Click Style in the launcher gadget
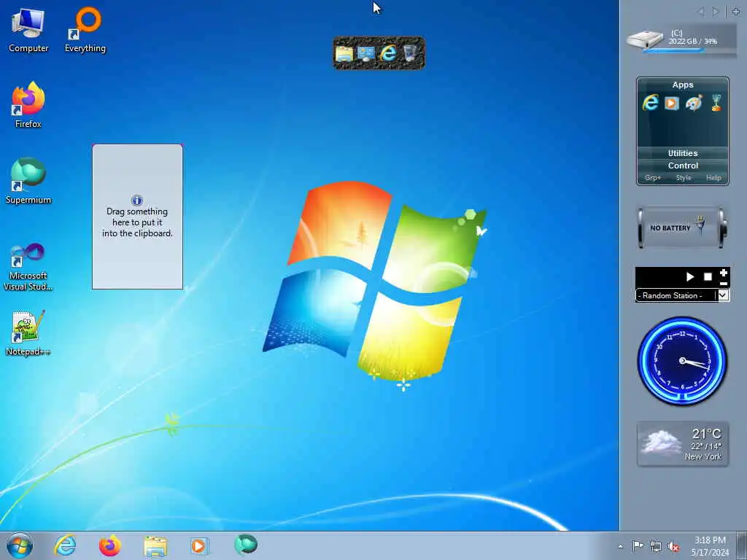 (x=684, y=178)
